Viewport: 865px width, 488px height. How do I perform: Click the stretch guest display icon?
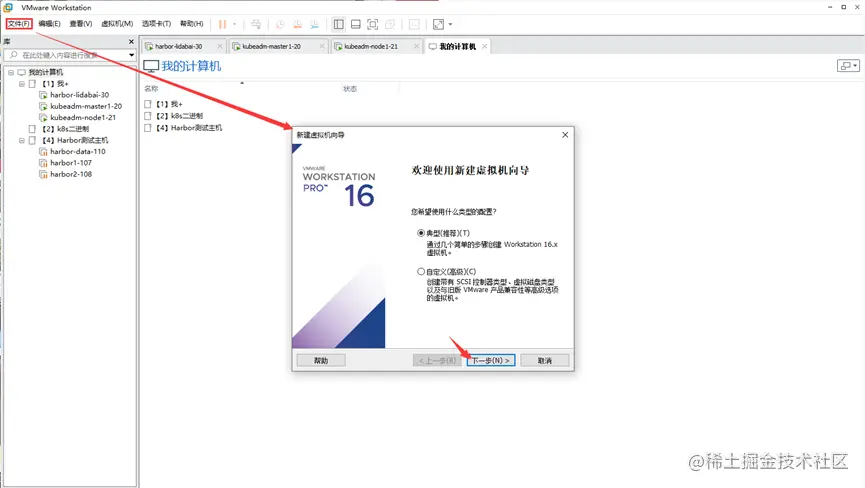point(439,24)
